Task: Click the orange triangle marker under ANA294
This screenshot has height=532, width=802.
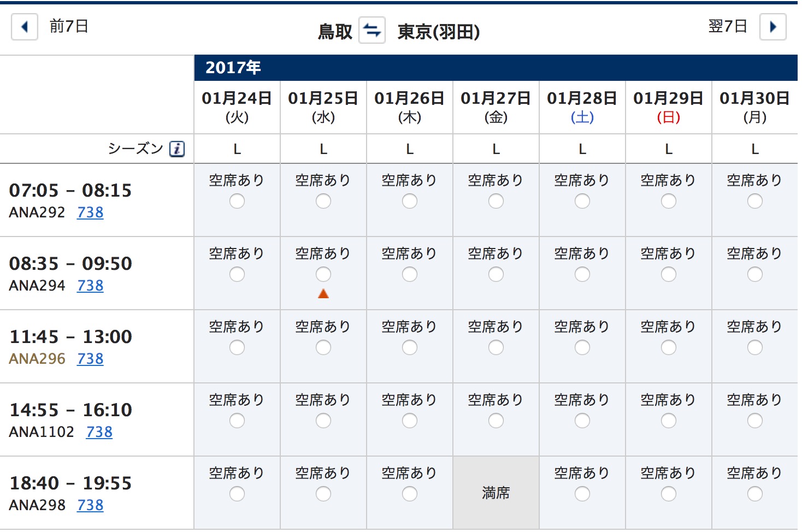Action: [x=323, y=294]
